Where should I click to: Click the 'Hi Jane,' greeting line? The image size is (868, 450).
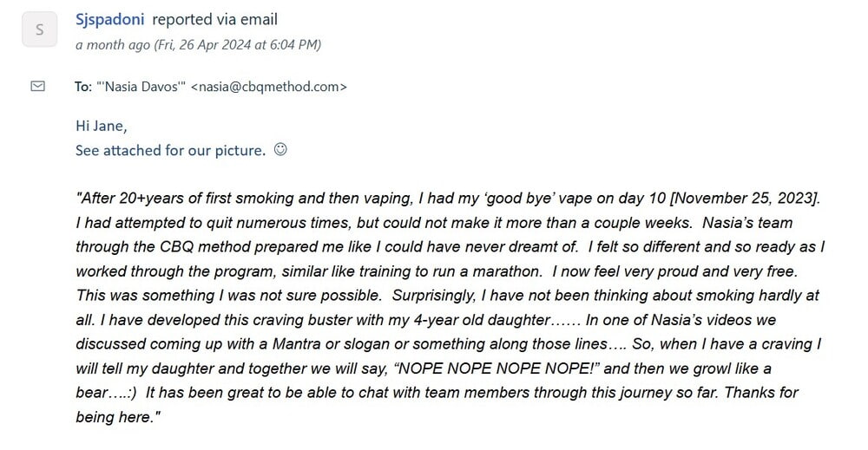click(x=101, y=127)
